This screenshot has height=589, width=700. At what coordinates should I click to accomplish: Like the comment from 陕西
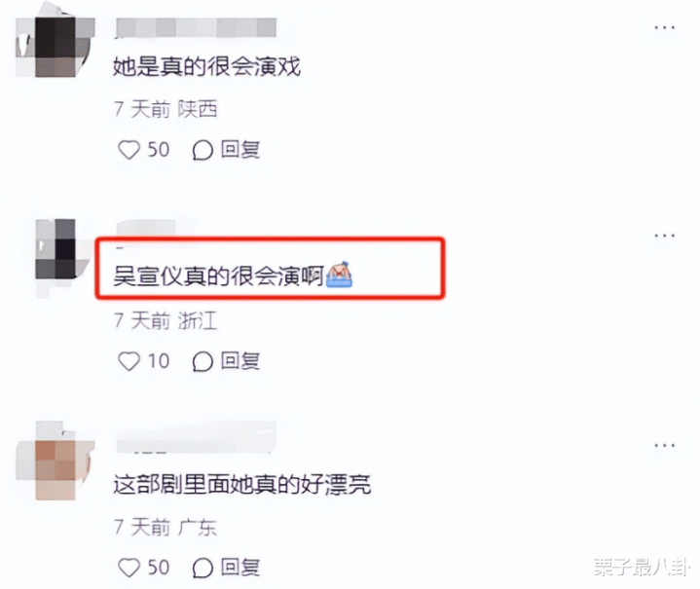point(129,150)
